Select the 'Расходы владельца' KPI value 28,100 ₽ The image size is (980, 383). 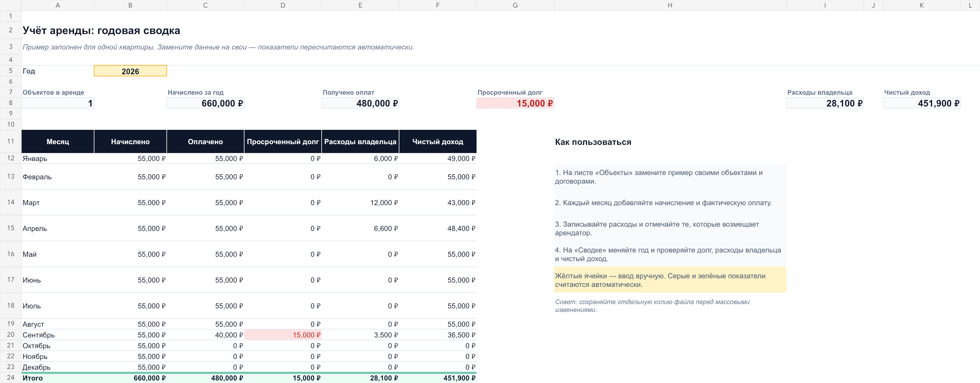pyautogui.click(x=825, y=103)
